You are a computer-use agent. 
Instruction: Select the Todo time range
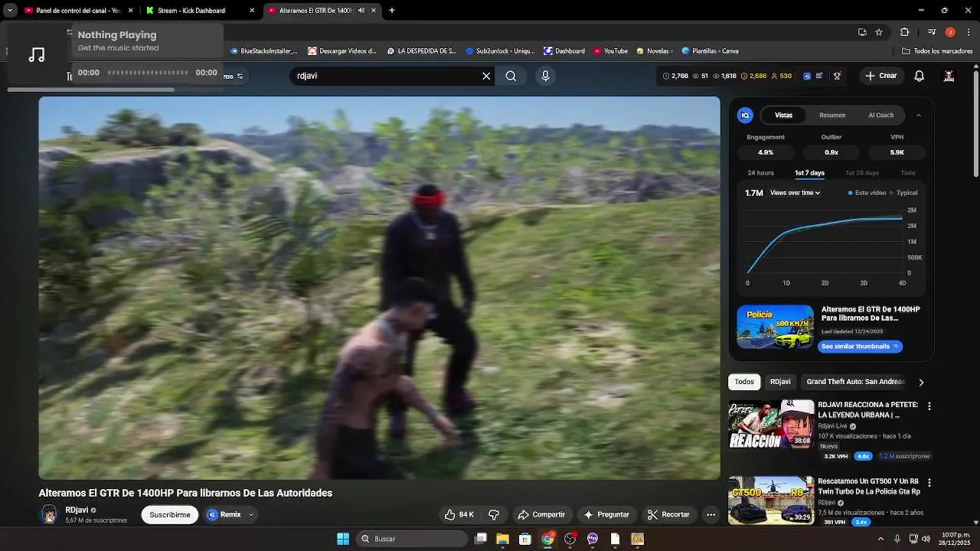coord(908,173)
